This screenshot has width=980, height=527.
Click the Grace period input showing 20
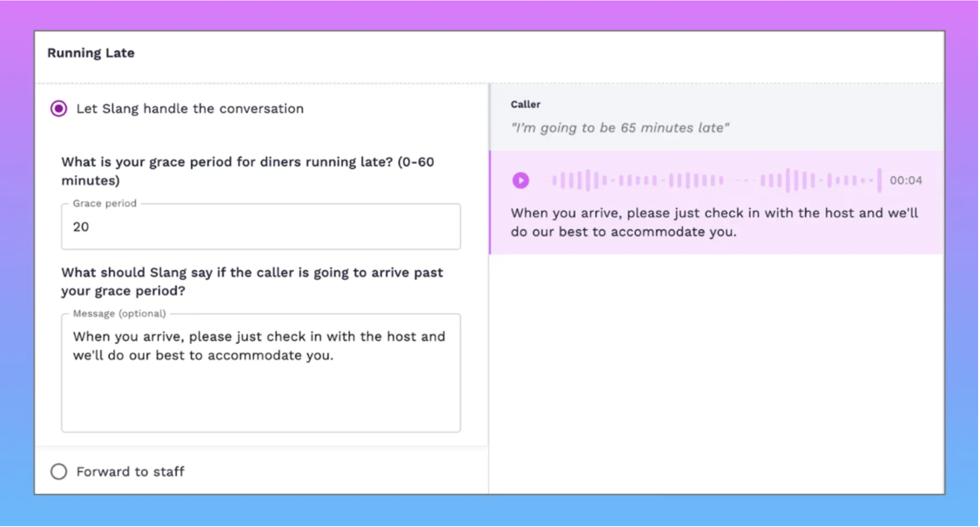(x=261, y=227)
